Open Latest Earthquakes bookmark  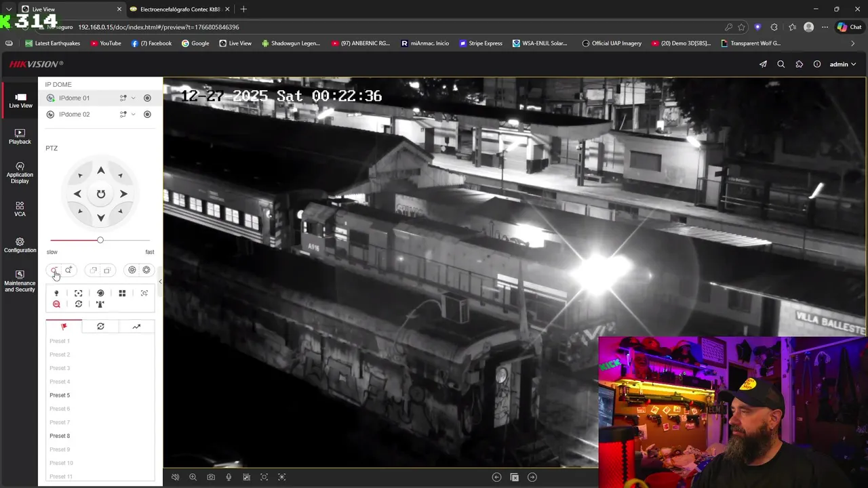52,43
